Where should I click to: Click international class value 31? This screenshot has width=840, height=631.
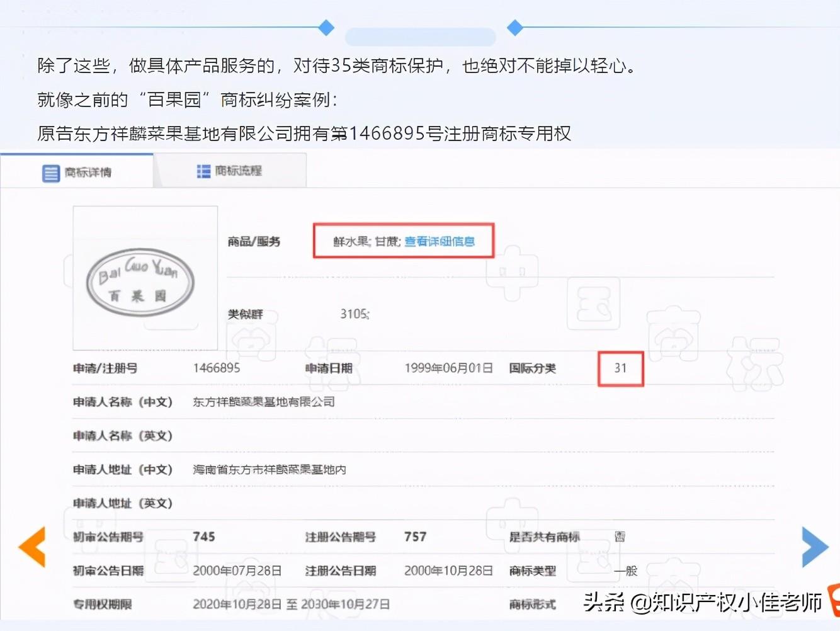(621, 368)
